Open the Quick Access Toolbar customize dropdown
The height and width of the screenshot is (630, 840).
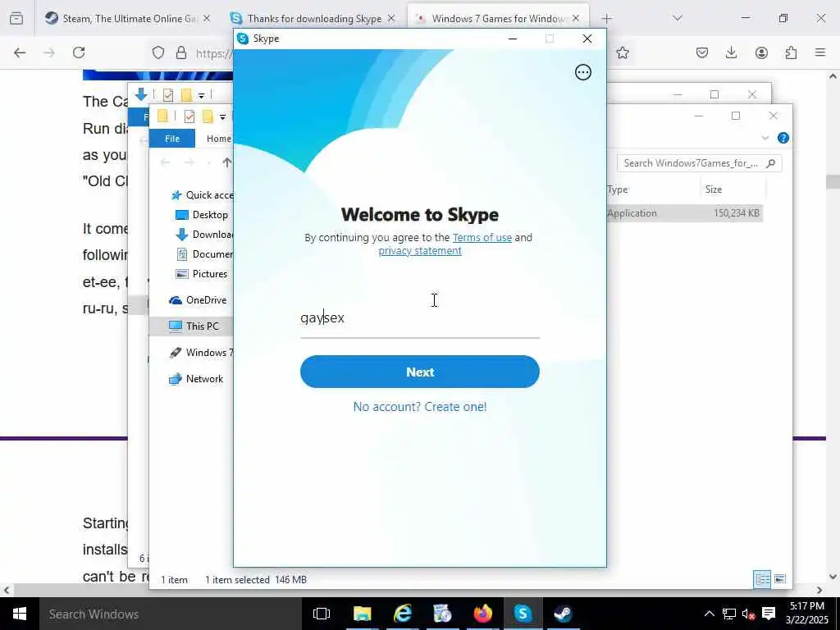coord(222,117)
